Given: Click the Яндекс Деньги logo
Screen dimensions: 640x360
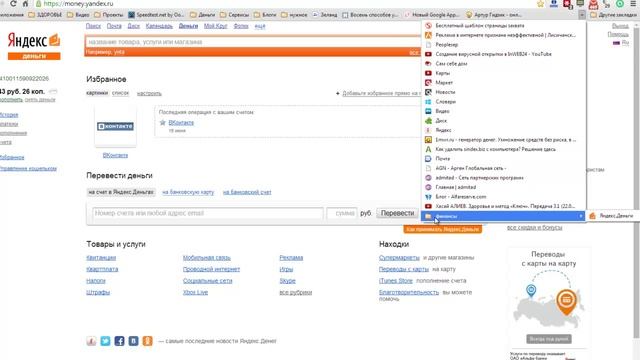Looking at the screenshot, I should click(34, 45).
